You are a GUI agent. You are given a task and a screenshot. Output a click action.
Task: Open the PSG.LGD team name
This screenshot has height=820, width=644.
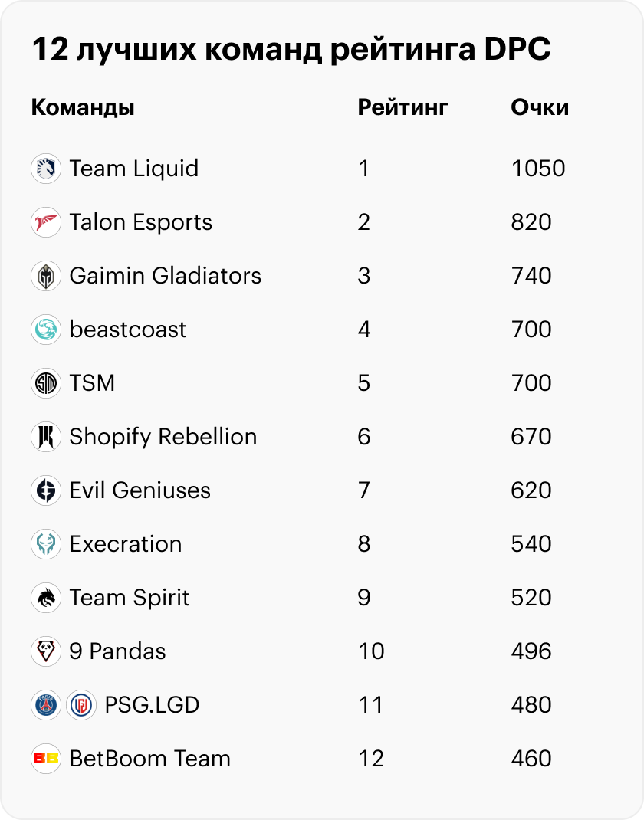153,705
